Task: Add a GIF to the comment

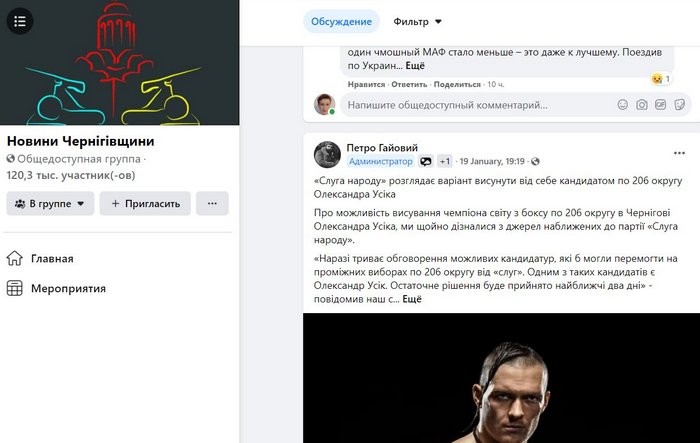Action: 660,104
